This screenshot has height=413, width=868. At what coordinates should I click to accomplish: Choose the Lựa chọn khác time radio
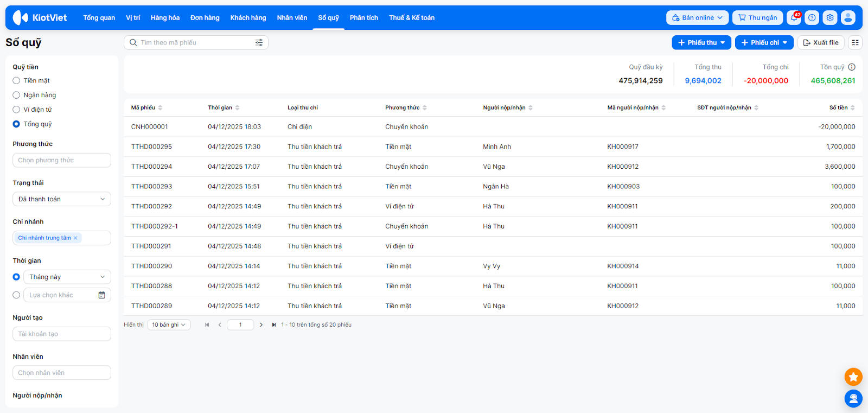click(x=16, y=295)
